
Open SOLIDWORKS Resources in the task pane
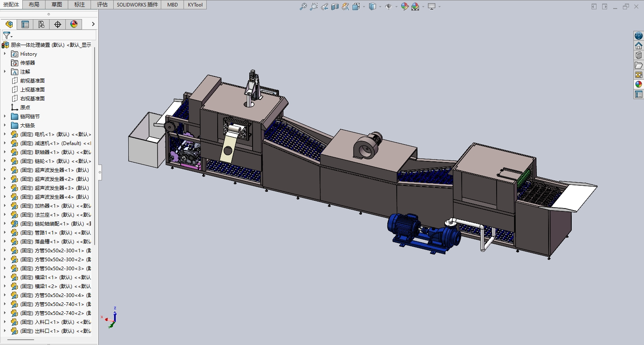click(639, 36)
